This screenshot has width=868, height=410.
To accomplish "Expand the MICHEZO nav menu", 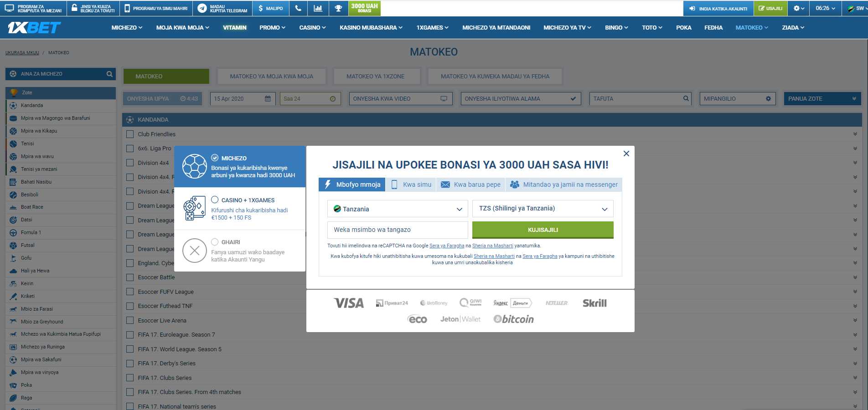I will click(x=127, y=28).
